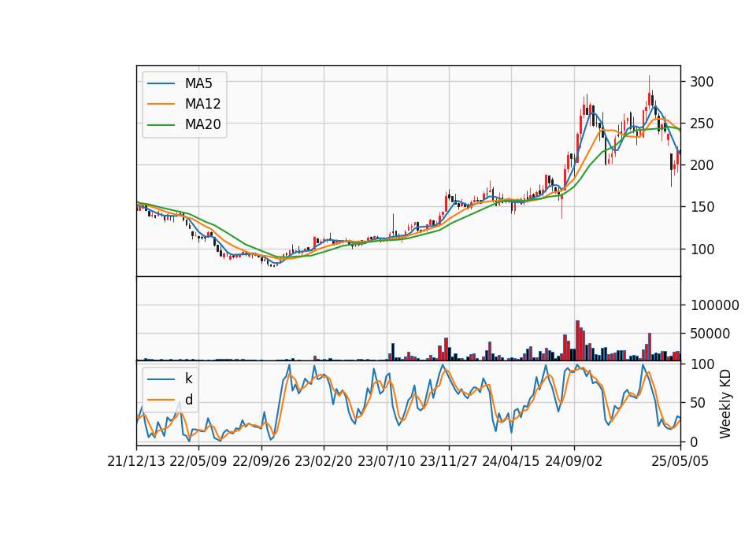Click the 200 price axis label
756x543 pixels.
point(702,165)
